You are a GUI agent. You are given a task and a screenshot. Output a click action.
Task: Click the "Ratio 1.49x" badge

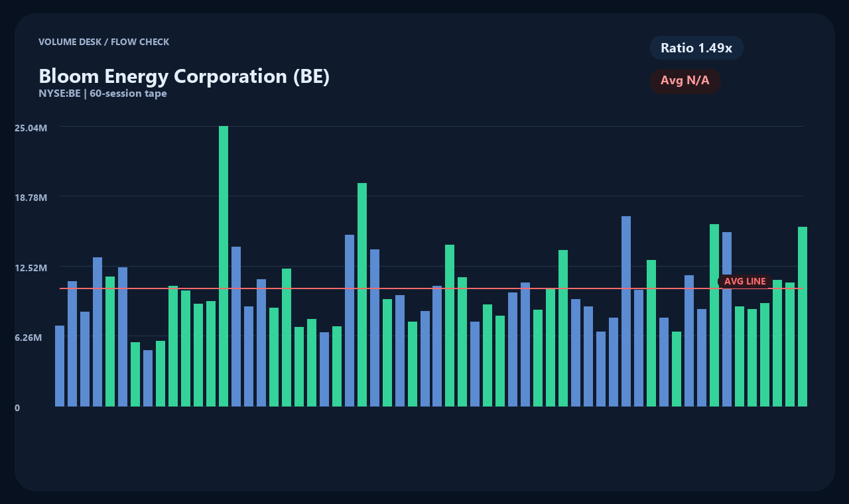point(696,48)
